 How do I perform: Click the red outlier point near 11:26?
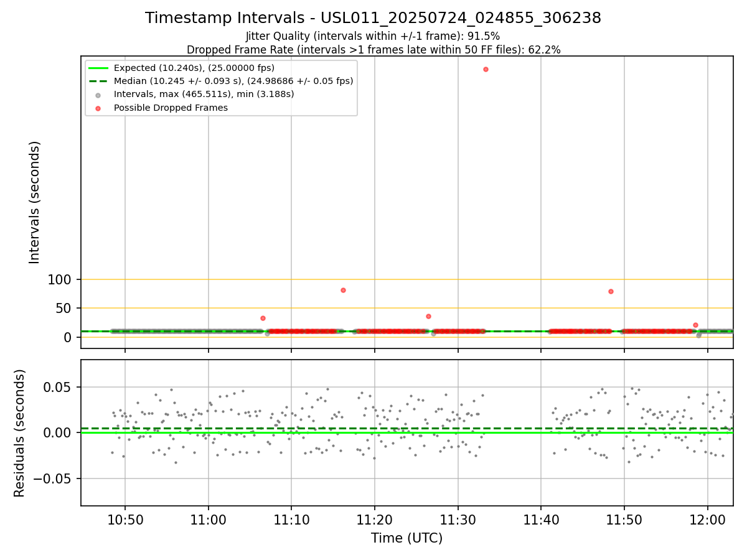click(x=428, y=316)
